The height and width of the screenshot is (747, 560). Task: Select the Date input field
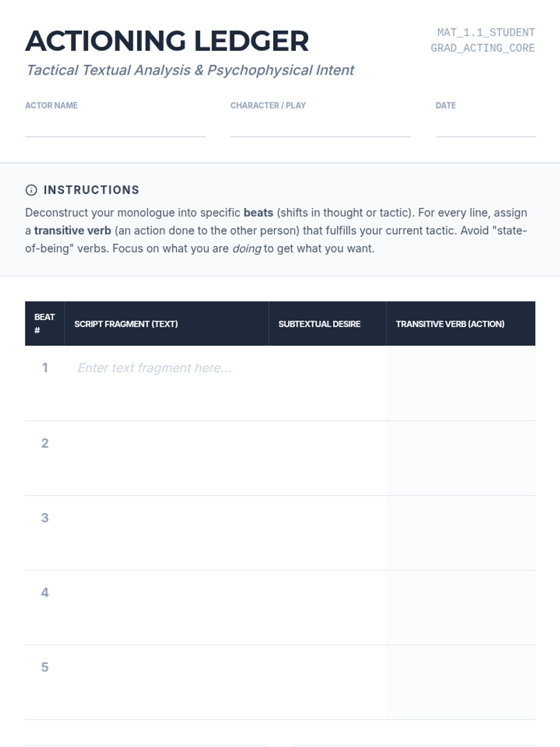tap(485, 126)
